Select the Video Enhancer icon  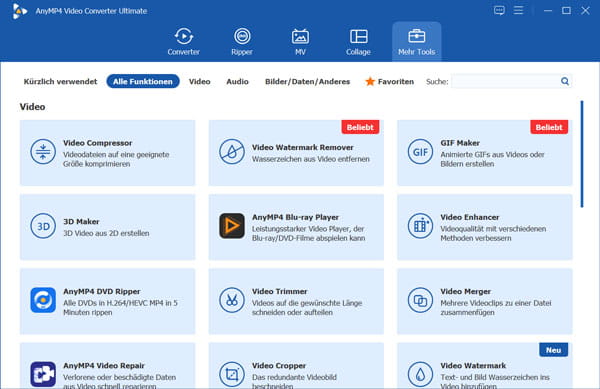click(420, 226)
